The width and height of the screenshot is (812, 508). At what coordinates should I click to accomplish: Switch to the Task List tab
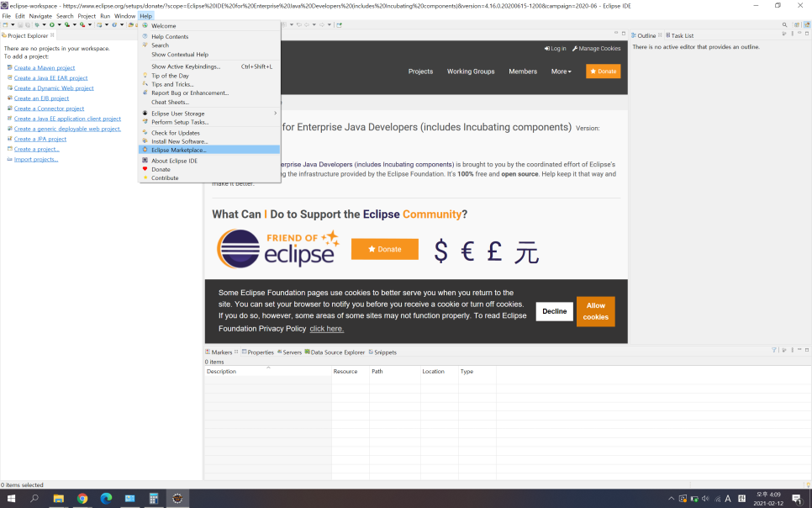(679, 36)
